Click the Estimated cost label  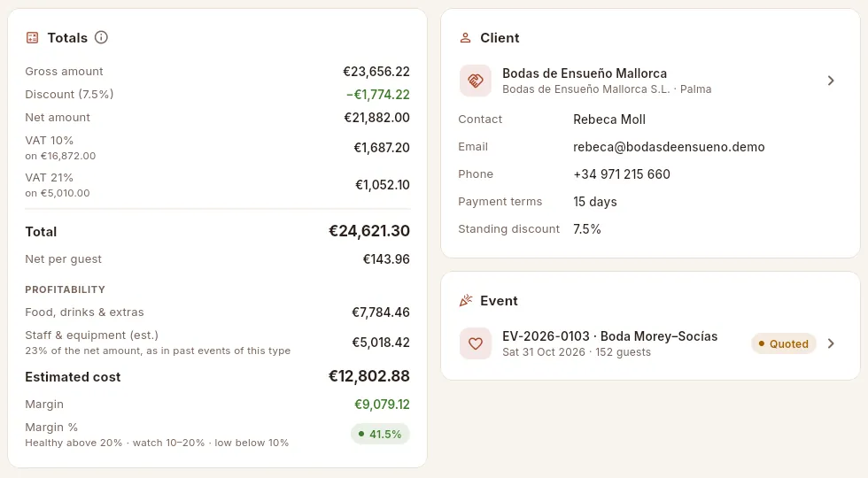[73, 377]
